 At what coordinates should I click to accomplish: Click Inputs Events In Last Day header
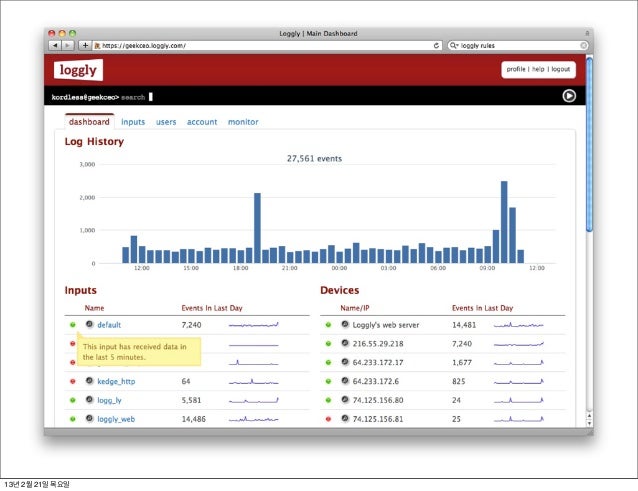pos(212,308)
